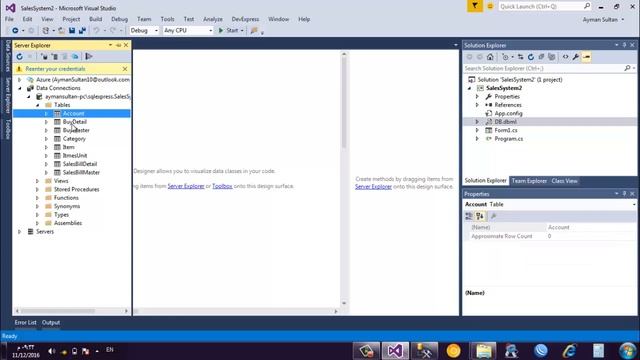The image size is (640, 360).
Task: Click Visual Studio icon in taskbar
Action: click(x=395, y=351)
